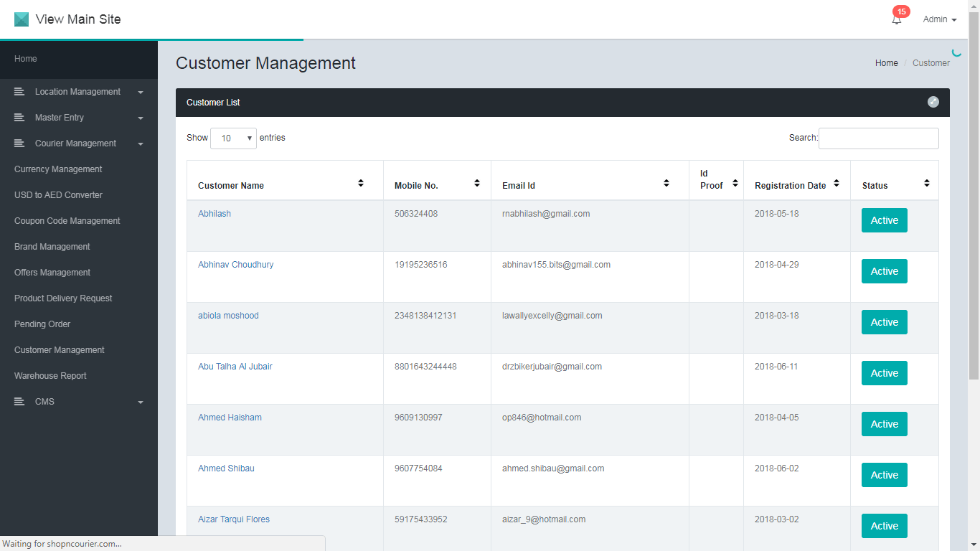Open customer Ahmed Shibau link

(x=226, y=468)
